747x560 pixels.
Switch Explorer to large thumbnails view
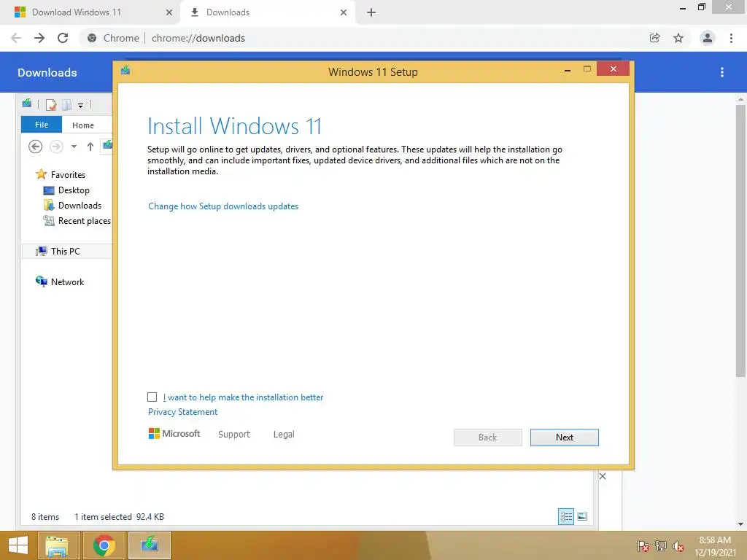tap(582, 516)
